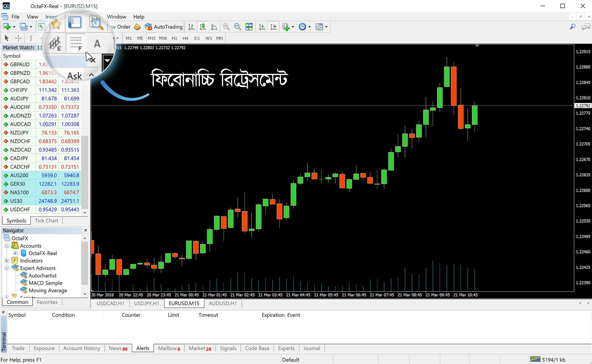This screenshot has height=364, width=592.
Task: Expand the OctaFX-Real account node
Action: click(x=15, y=253)
